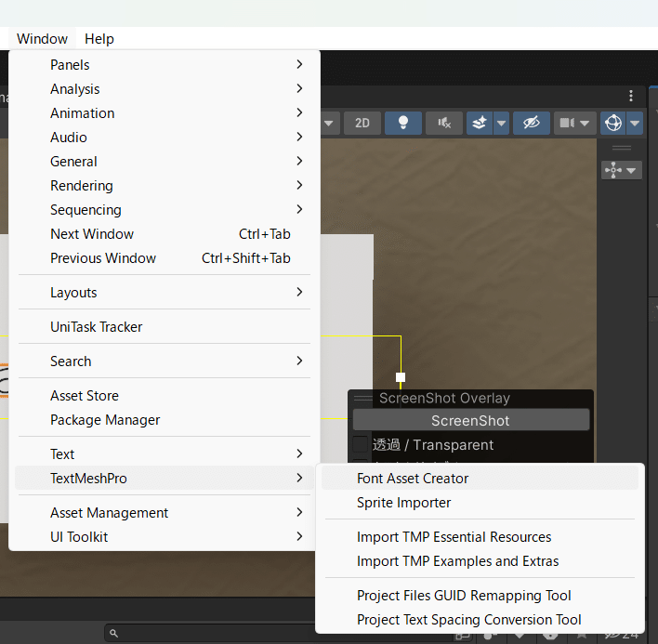Toggle 2D view mode in Scene toolbar
Viewport: 658px width, 644px height.
point(362,123)
